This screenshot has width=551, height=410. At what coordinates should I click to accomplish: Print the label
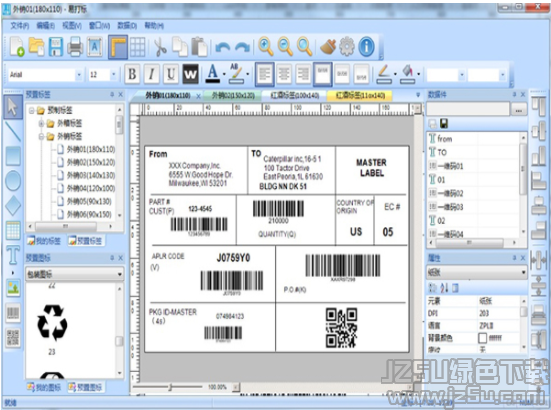75,47
